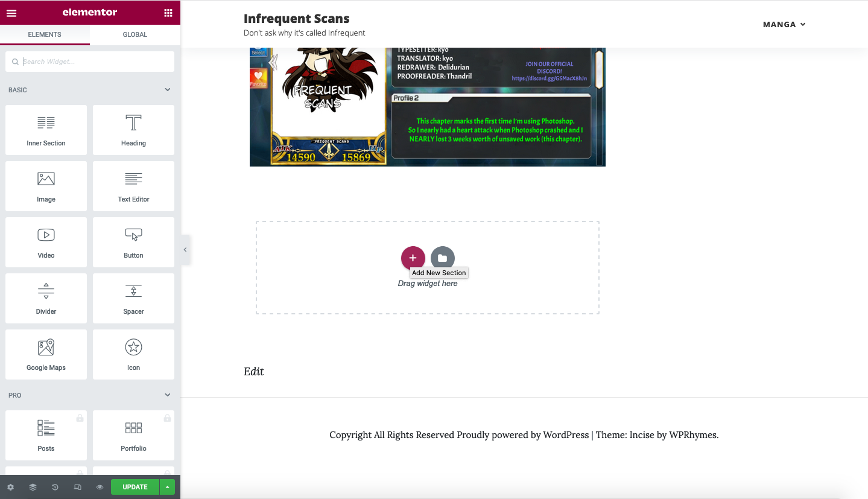Open the Navigator layers icon
Viewport: 868px width, 499px height.
[x=33, y=487]
